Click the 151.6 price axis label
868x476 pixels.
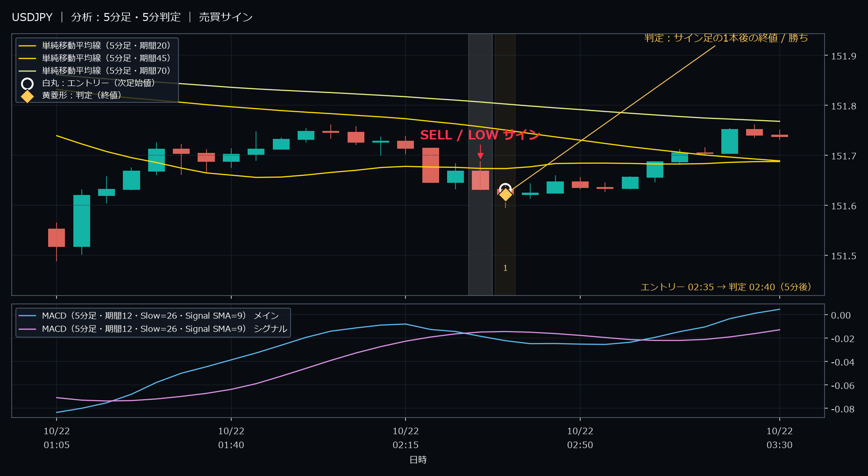[x=844, y=206]
